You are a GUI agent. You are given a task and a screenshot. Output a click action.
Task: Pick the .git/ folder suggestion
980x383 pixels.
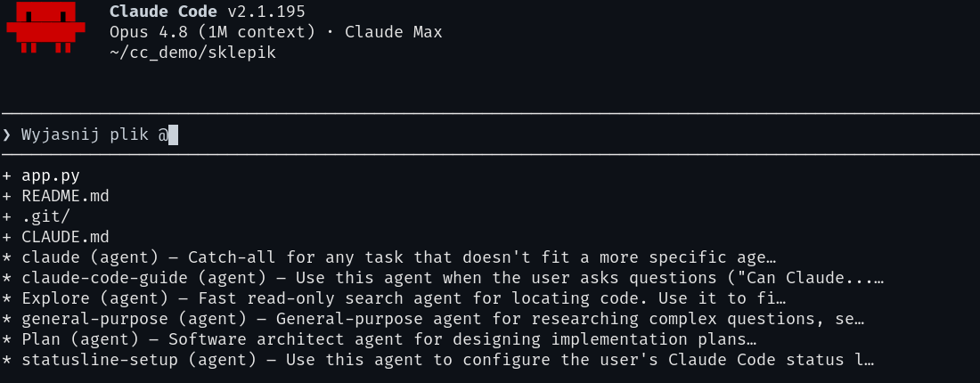tap(36, 216)
